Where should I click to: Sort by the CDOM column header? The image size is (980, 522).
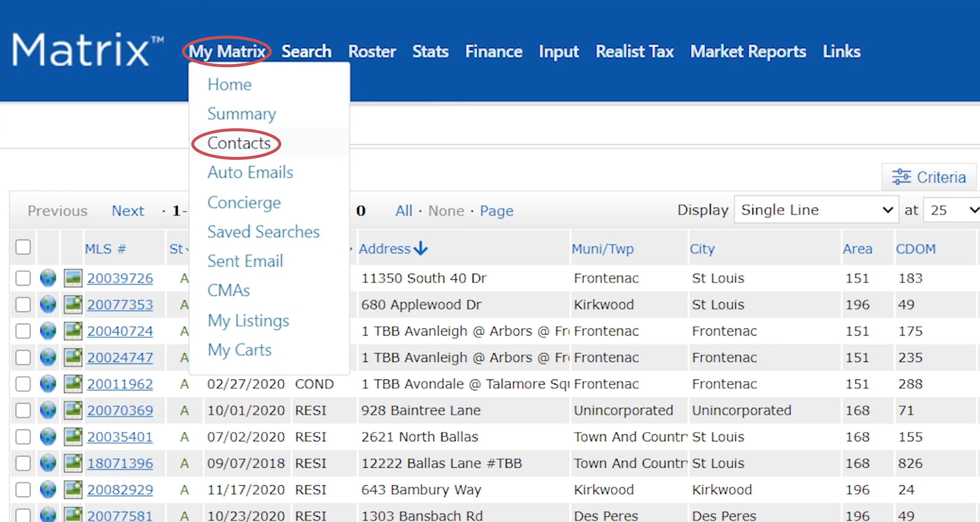[915, 249]
